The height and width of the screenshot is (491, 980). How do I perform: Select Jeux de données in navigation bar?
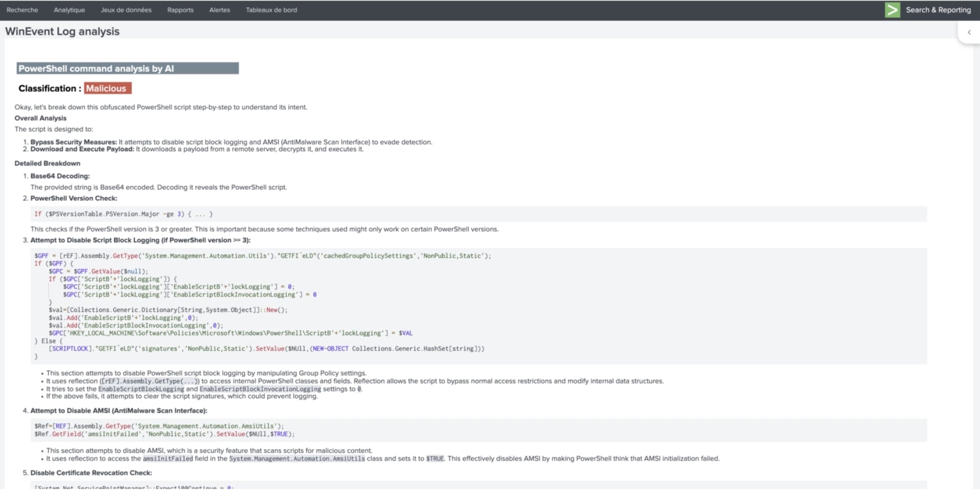(126, 10)
